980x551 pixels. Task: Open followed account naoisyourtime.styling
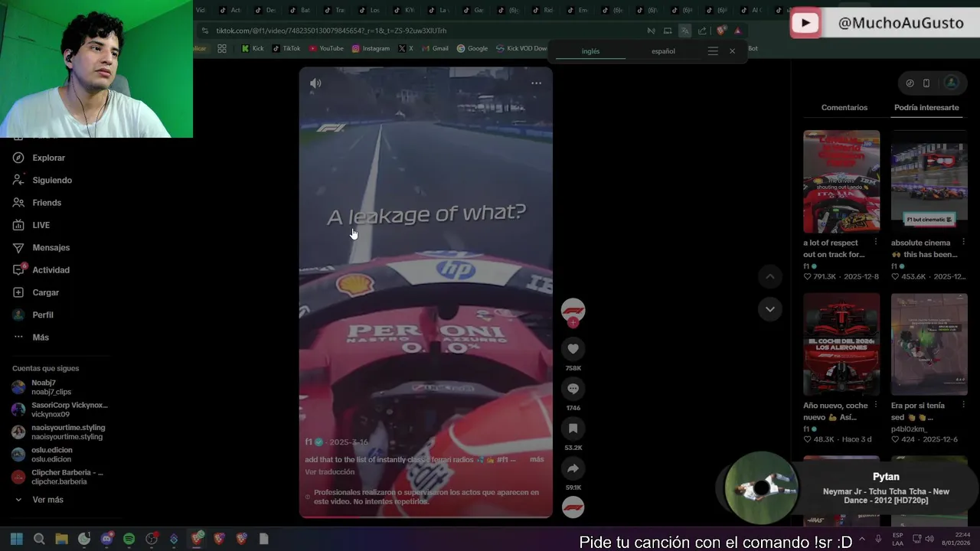point(60,432)
